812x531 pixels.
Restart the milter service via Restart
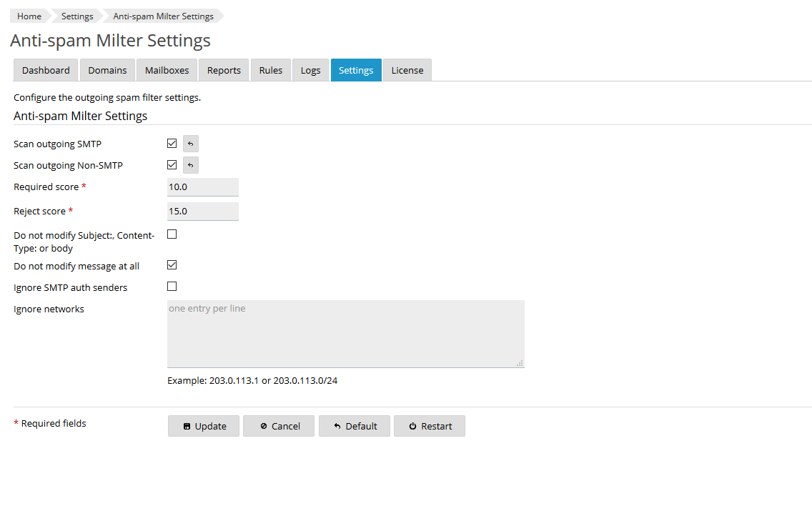pyautogui.click(x=430, y=426)
